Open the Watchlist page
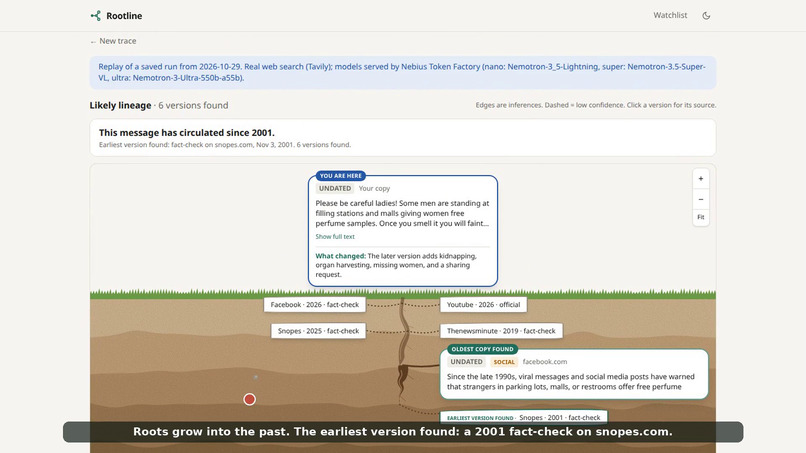This screenshot has width=806, height=453. point(670,15)
